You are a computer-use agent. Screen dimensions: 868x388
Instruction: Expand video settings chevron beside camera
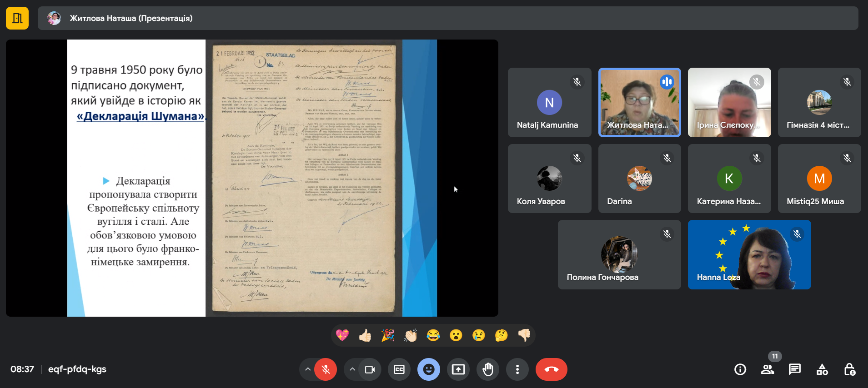[352, 369]
